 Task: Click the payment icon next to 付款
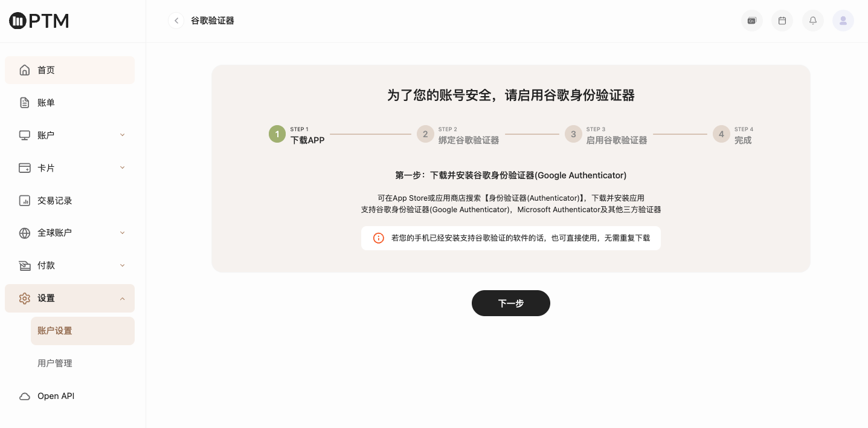(25, 265)
